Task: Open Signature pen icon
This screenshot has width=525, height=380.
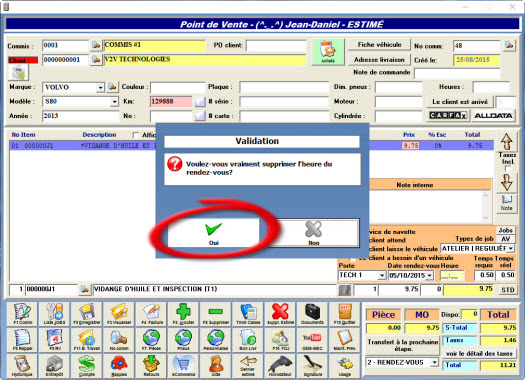Action: pos(312,366)
